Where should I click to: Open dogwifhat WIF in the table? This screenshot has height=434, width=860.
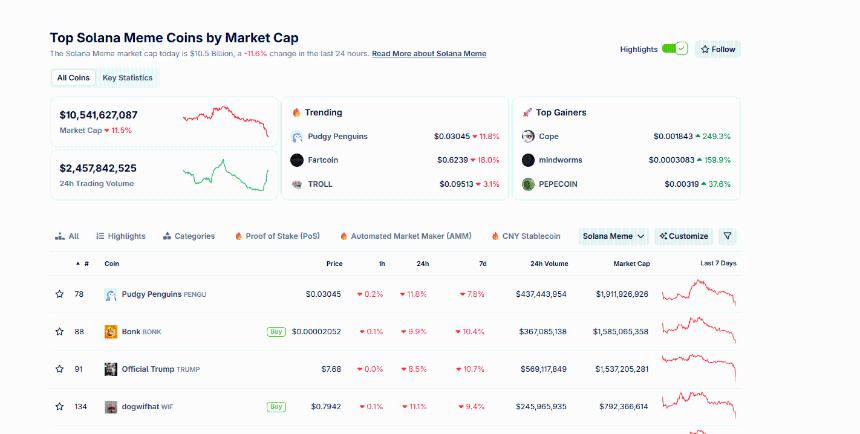tap(147, 407)
